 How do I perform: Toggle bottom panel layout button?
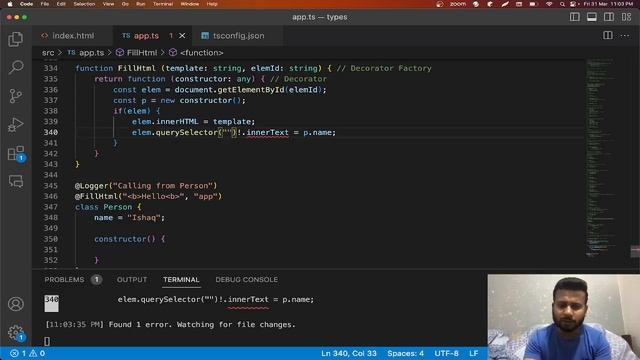point(591,17)
